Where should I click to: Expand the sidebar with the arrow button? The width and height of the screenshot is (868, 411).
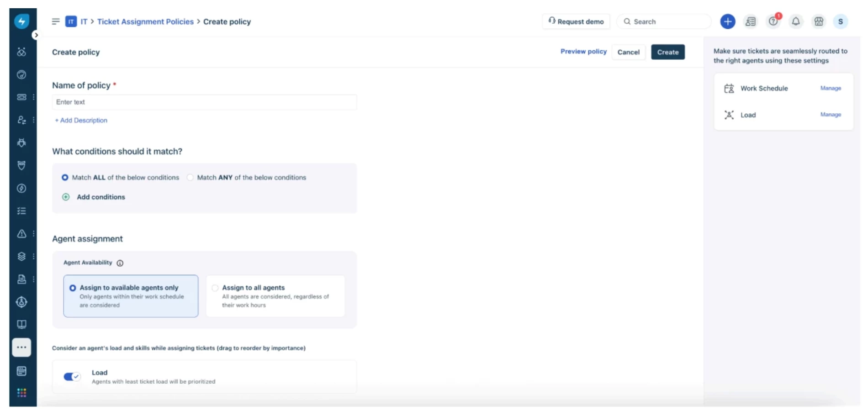[36, 35]
